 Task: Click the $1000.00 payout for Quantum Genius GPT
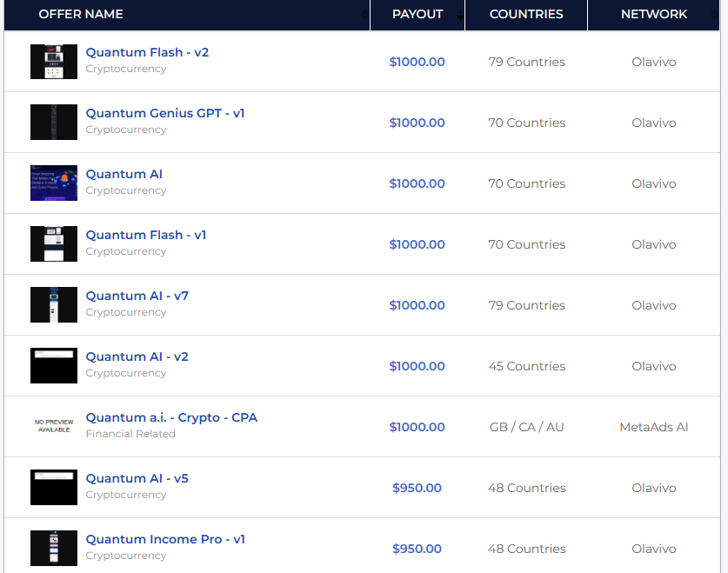click(x=417, y=123)
